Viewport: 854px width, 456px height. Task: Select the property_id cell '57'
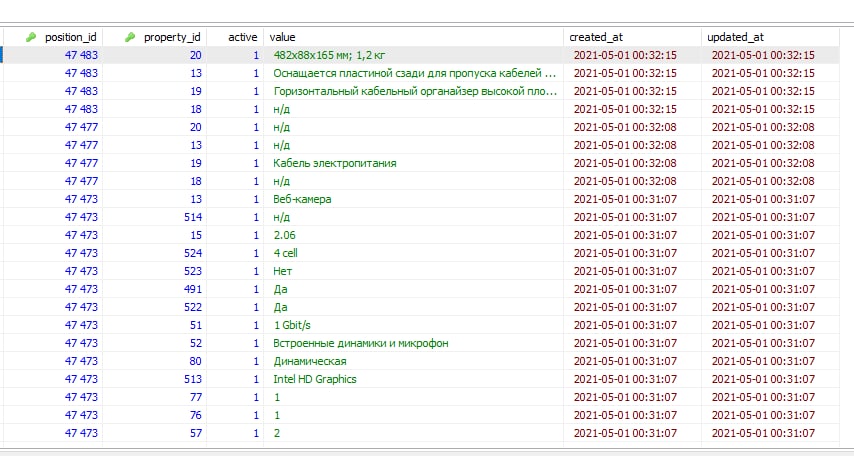point(154,433)
